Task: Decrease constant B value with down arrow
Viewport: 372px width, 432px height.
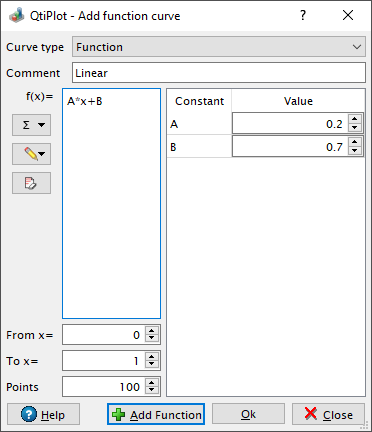Action: coord(355,151)
